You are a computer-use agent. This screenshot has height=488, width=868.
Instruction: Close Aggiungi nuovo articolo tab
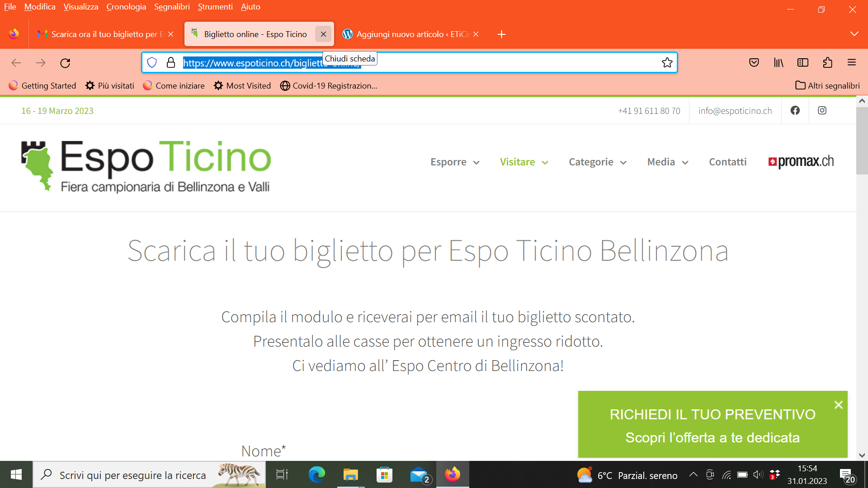[x=476, y=34]
